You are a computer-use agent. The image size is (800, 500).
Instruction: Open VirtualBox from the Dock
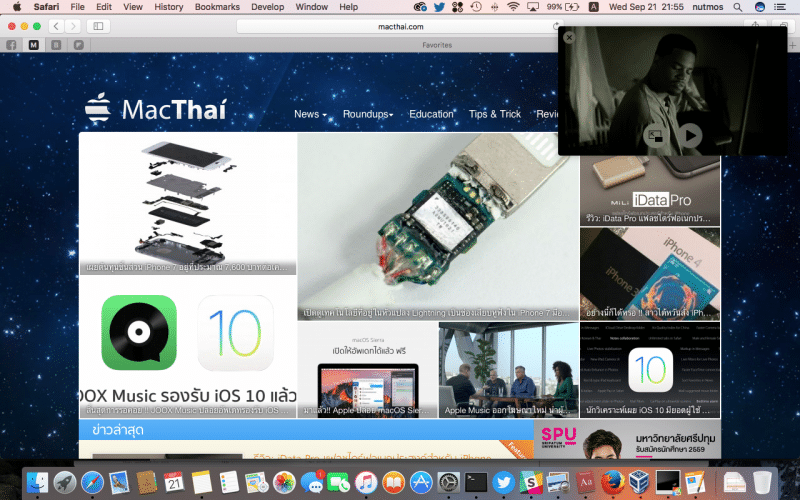tap(640, 482)
